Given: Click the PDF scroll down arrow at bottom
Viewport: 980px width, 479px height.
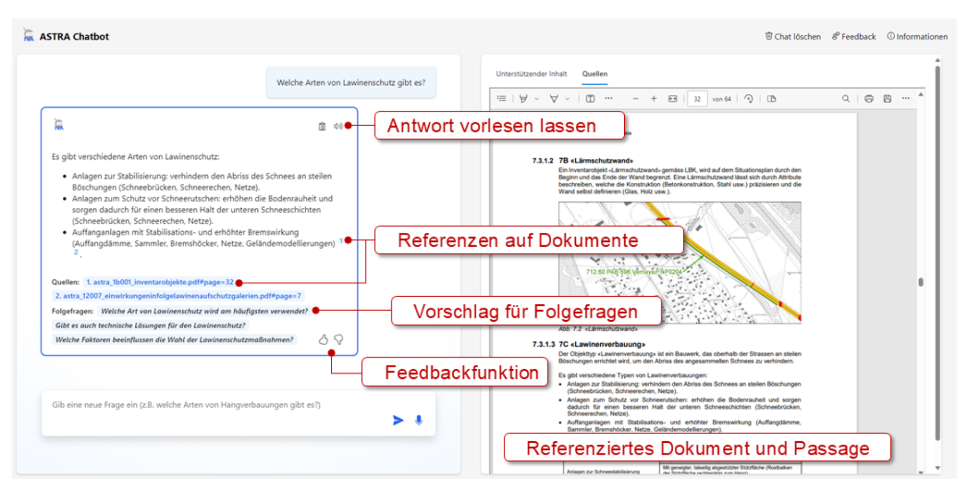Looking at the screenshot, I should pos(921,472).
